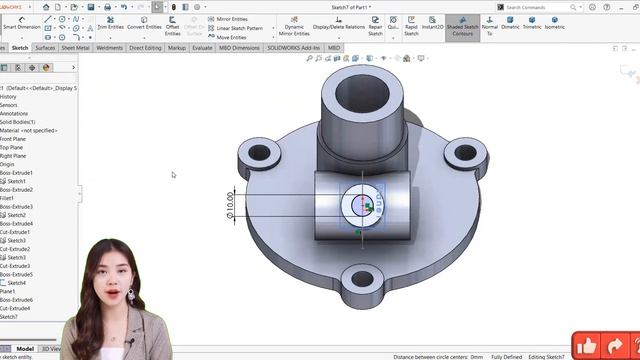
Task: Pick the Spline sketch tool
Action: click(76, 19)
